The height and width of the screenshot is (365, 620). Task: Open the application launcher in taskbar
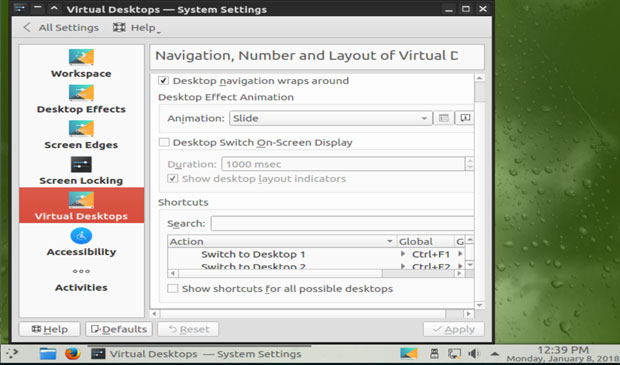pyautogui.click(x=12, y=353)
